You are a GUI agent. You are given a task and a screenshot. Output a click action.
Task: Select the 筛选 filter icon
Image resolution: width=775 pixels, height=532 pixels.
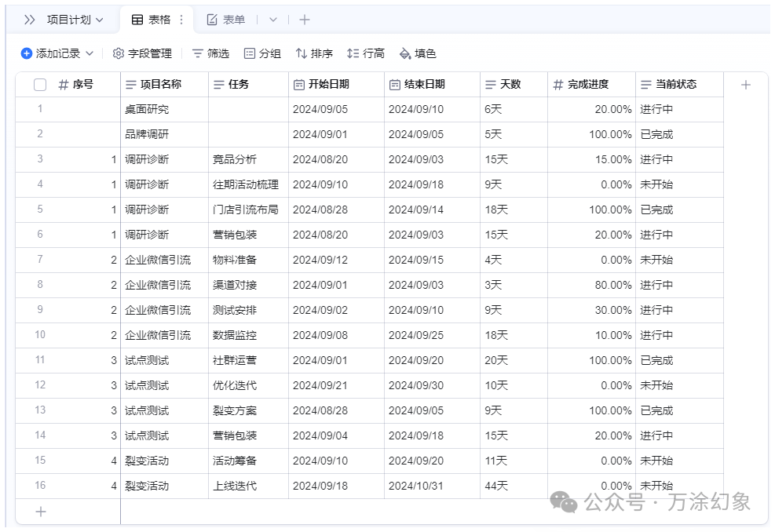[196, 53]
